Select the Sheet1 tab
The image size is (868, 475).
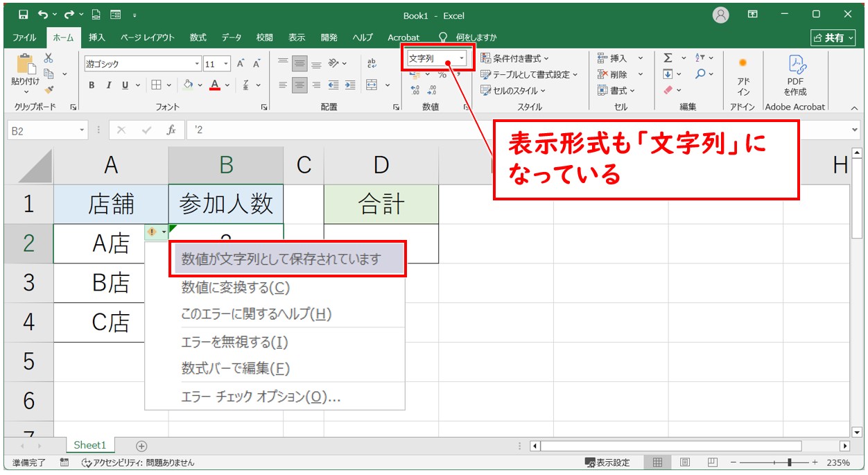(x=90, y=445)
